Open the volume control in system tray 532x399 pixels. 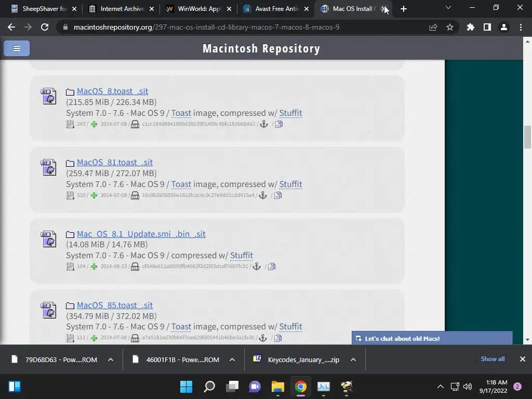(x=468, y=387)
